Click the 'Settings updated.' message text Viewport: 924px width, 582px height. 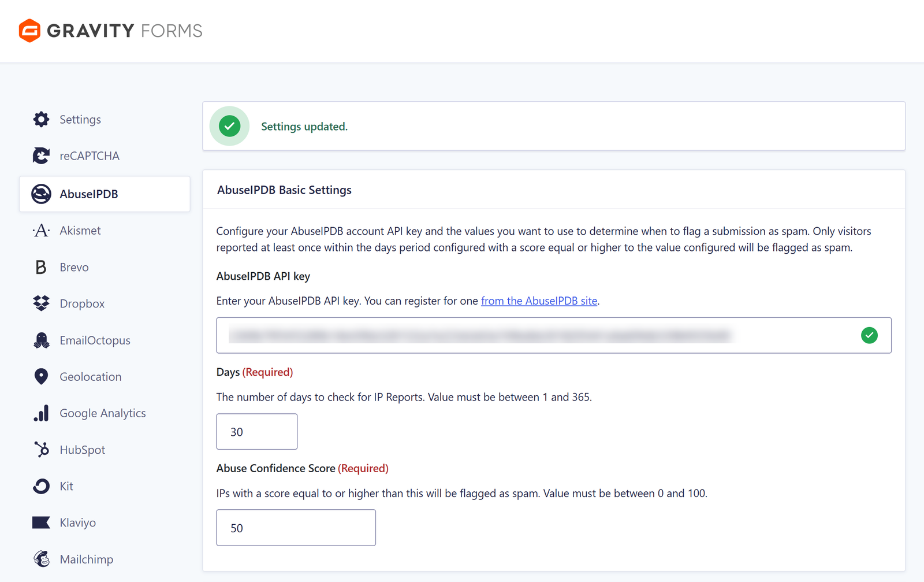pyautogui.click(x=304, y=127)
